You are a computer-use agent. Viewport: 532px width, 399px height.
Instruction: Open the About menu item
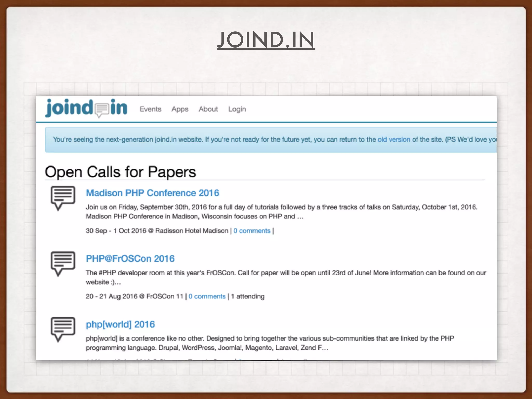208,109
